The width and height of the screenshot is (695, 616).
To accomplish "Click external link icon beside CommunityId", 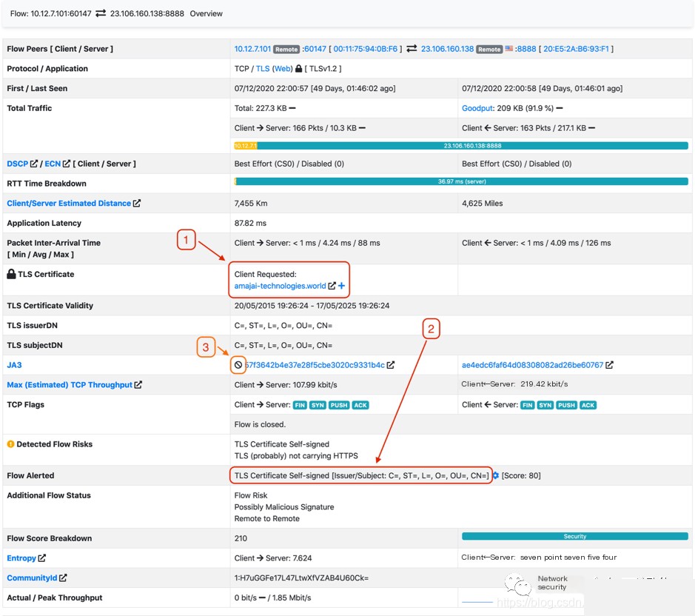I will (x=63, y=578).
